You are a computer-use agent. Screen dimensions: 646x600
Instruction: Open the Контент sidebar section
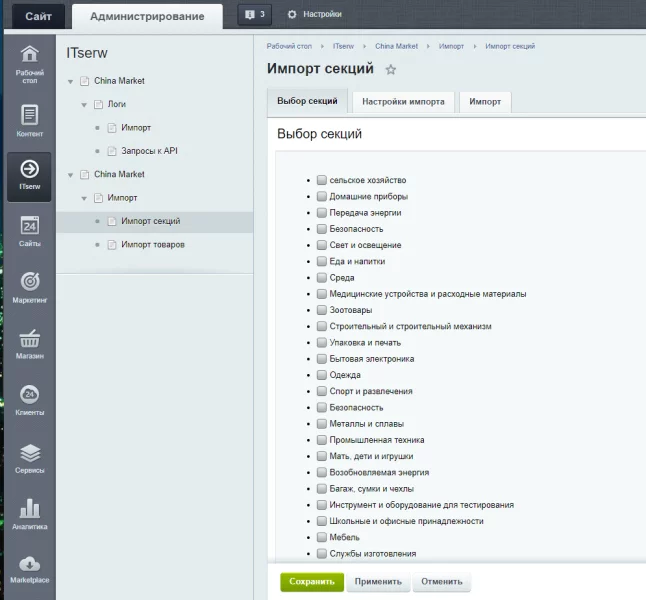[29, 116]
